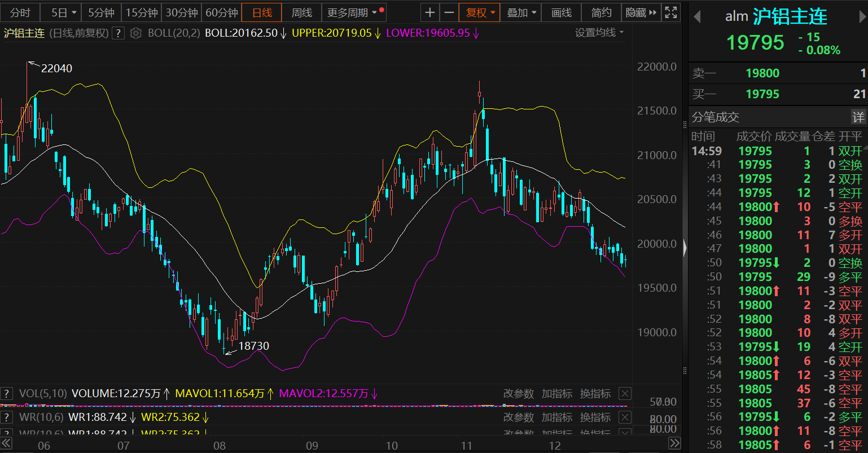Close the WR indicator panel

(x=625, y=417)
